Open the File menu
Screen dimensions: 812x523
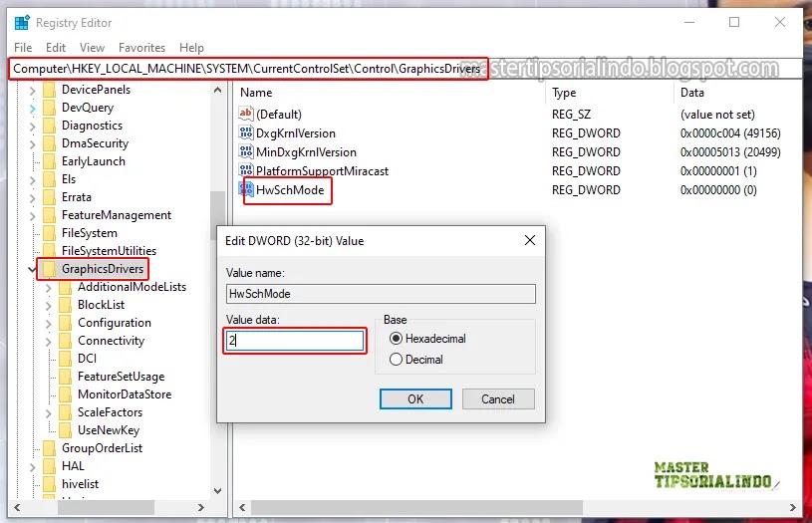pyautogui.click(x=23, y=48)
